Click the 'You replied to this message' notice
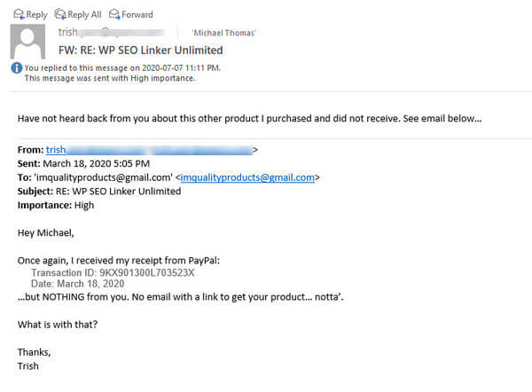 click(x=122, y=68)
